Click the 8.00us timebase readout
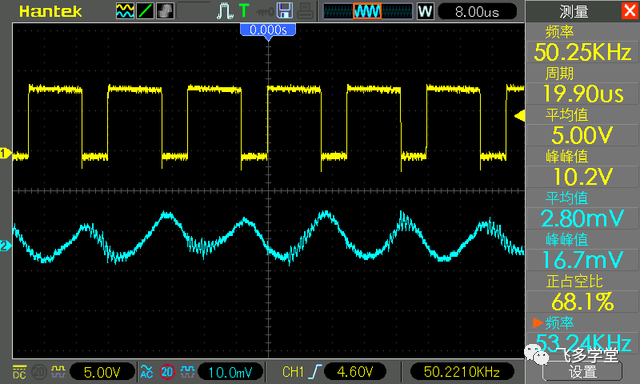Screen dimensions: 640x384 pyautogui.click(x=477, y=11)
